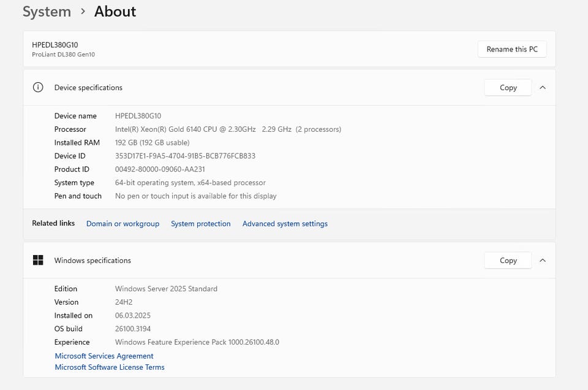The width and height of the screenshot is (588, 390).
Task: Click the info icon beside Device specifications
Action: 38,88
